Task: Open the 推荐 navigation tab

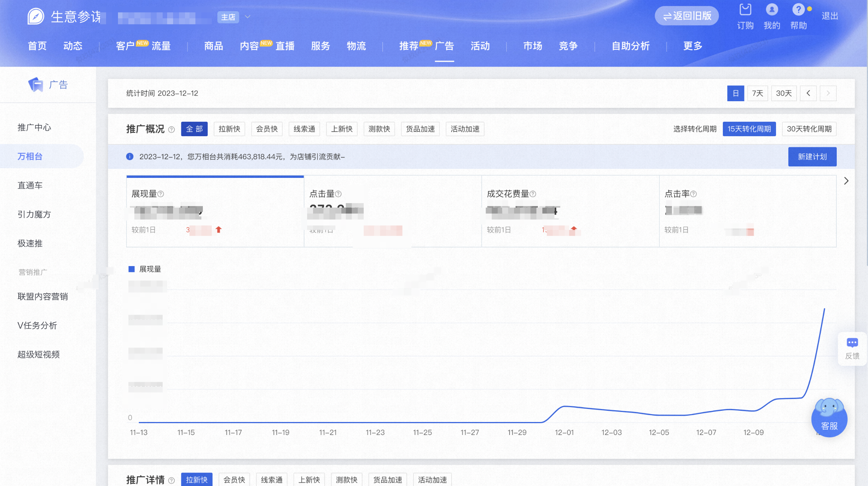Action: [x=409, y=46]
